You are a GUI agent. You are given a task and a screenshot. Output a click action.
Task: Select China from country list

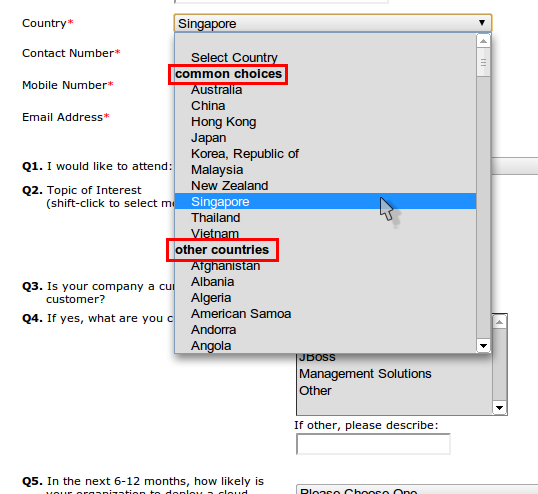pyautogui.click(x=325, y=106)
